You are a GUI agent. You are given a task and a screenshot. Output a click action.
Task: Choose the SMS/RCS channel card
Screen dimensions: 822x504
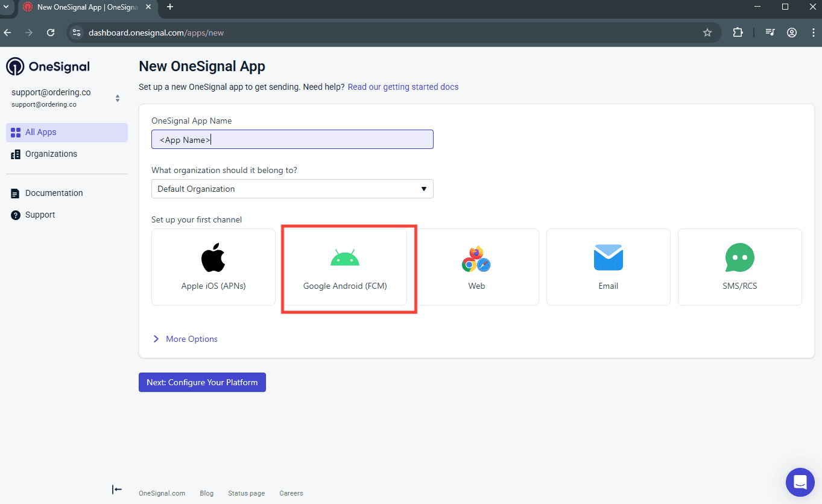(x=740, y=267)
